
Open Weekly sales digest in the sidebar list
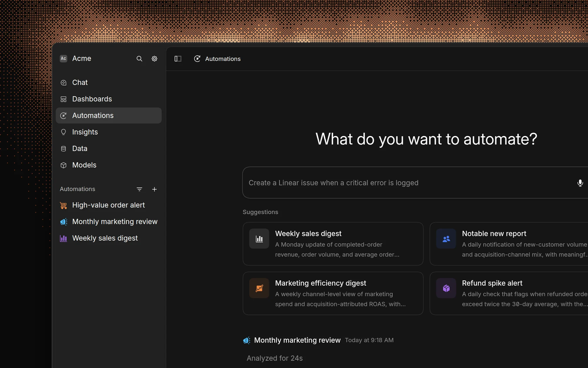coord(108,238)
